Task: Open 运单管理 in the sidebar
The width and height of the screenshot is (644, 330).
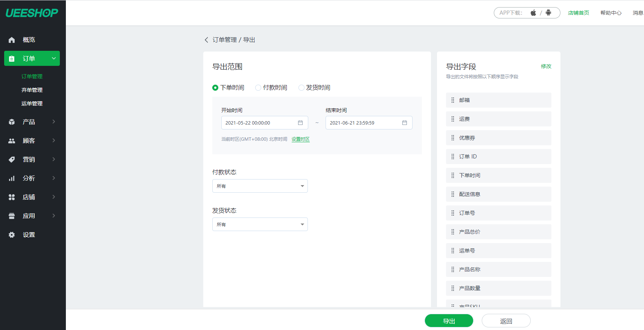Action: click(x=32, y=103)
